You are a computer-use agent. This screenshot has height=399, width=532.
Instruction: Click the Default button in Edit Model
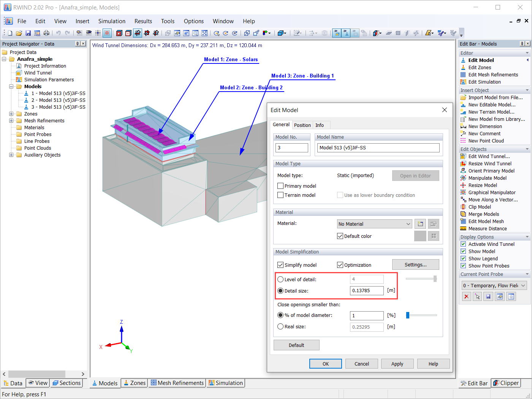pyautogui.click(x=296, y=345)
